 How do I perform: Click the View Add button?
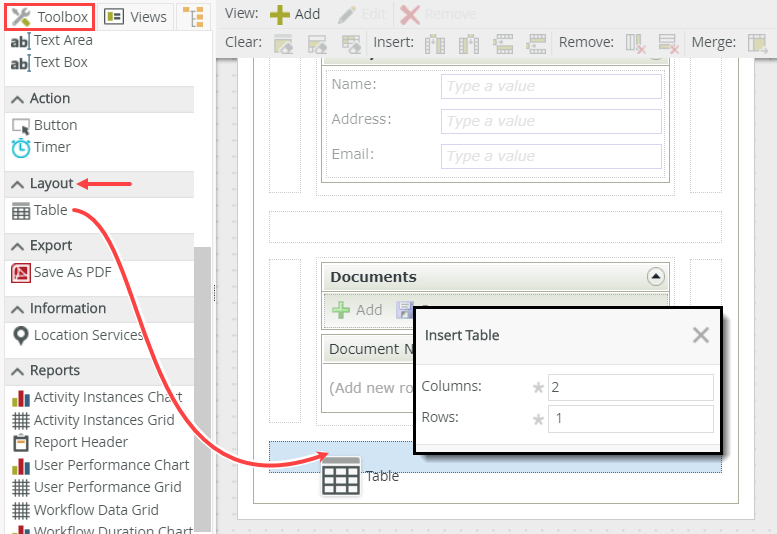pos(295,14)
